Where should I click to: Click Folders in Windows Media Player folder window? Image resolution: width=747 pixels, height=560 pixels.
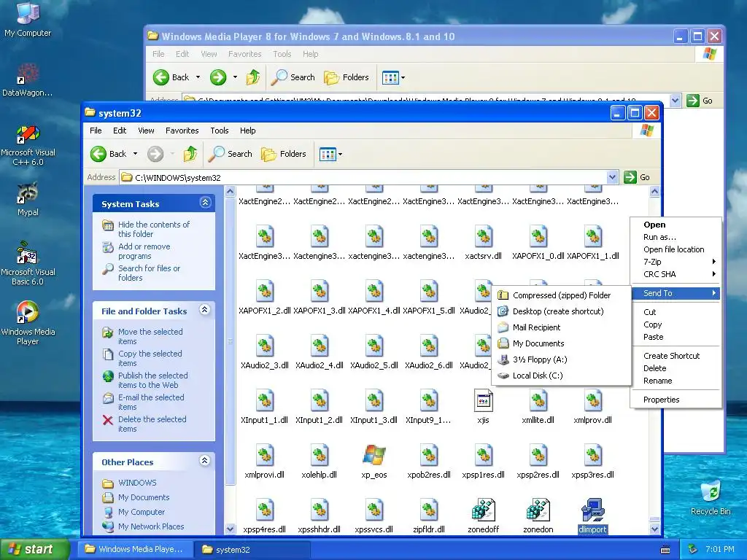click(x=347, y=77)
